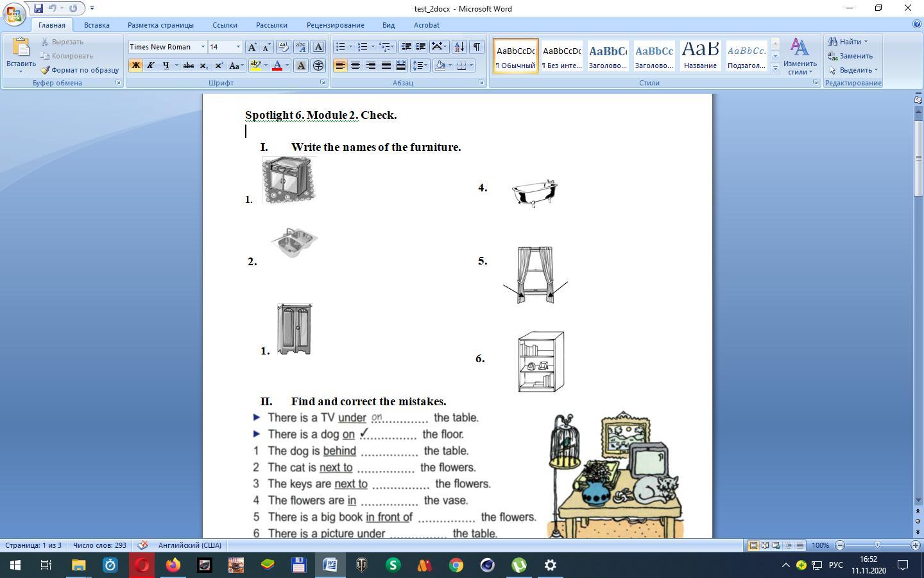Save the document from Quick Access toolbar
Screen dimensions: 924x578
(38, 8)
